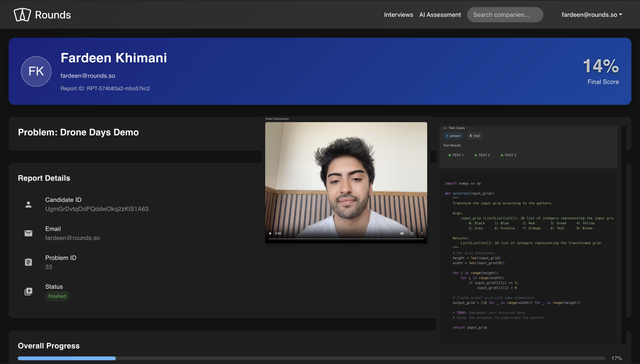Click the video seek progress bar
Screen dimensions: 640x364
346,239
